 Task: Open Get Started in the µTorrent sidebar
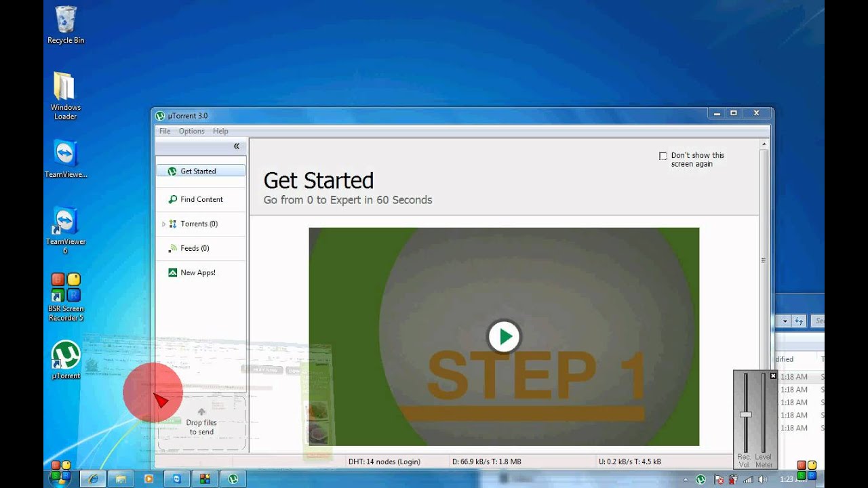pos(200,171)
